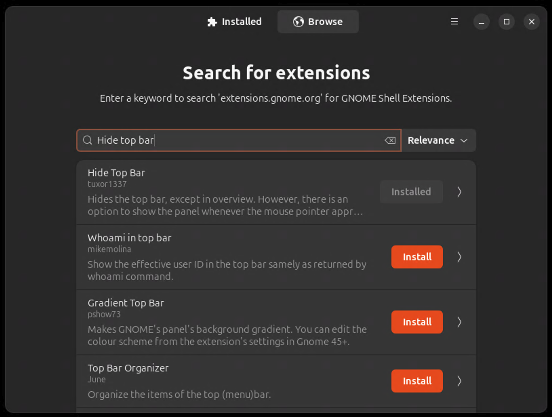This screenshot has height=417, width=552.
Task: Expand Gradient Top Bar details chevron
Action: 459,322
